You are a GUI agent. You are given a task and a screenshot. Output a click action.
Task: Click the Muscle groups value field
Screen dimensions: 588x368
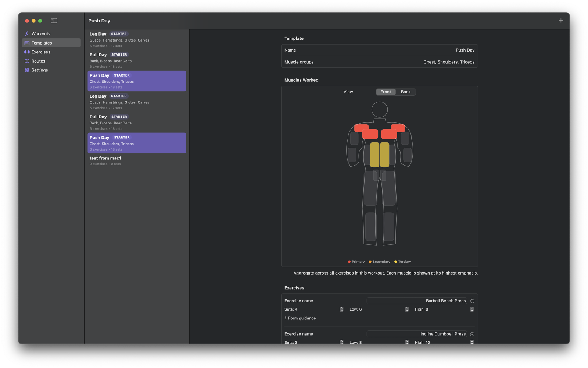click(x=449, y=62)
